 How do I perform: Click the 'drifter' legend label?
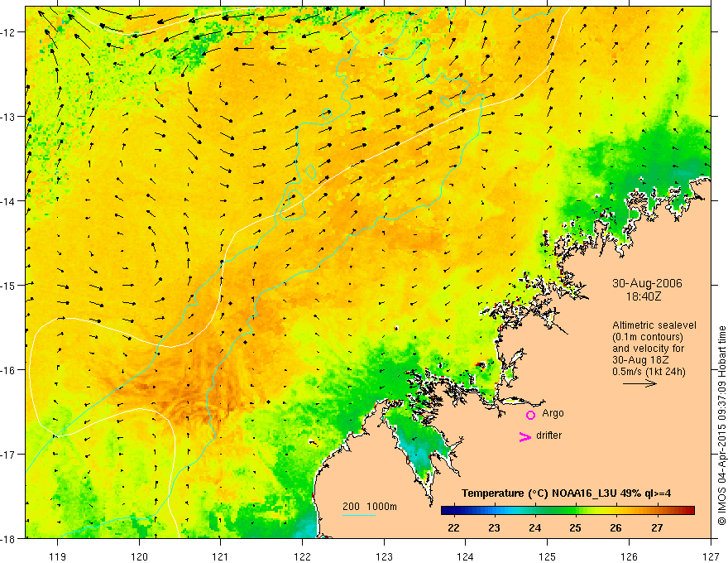[548, 435]
